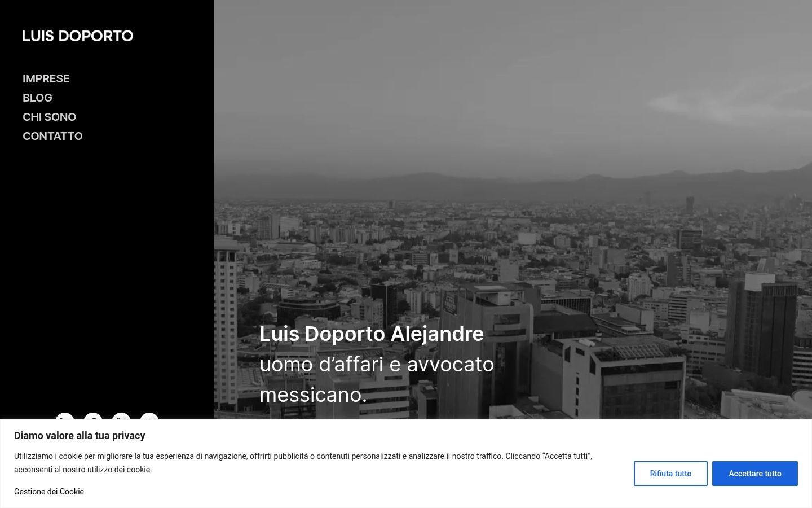Click the text "messicano." in the hero
Viewport: 812px width, 508px height.
tap(313, 395)
